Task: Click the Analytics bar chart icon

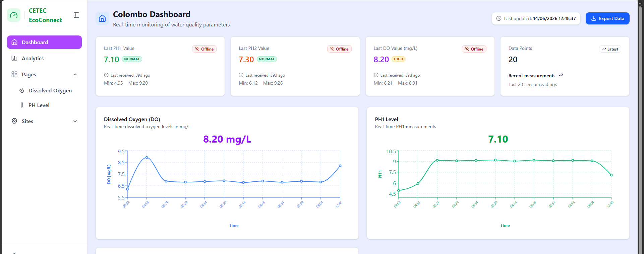Action: tap(14, 58)
